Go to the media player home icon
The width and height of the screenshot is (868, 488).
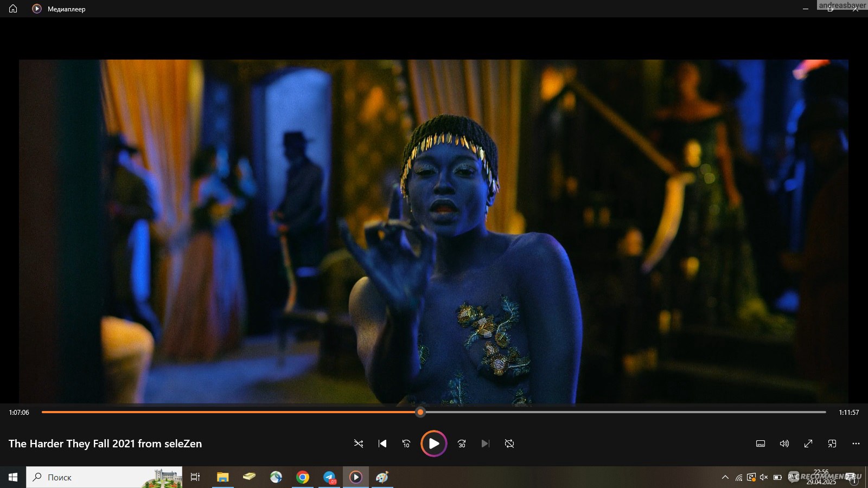click(13, 9)
